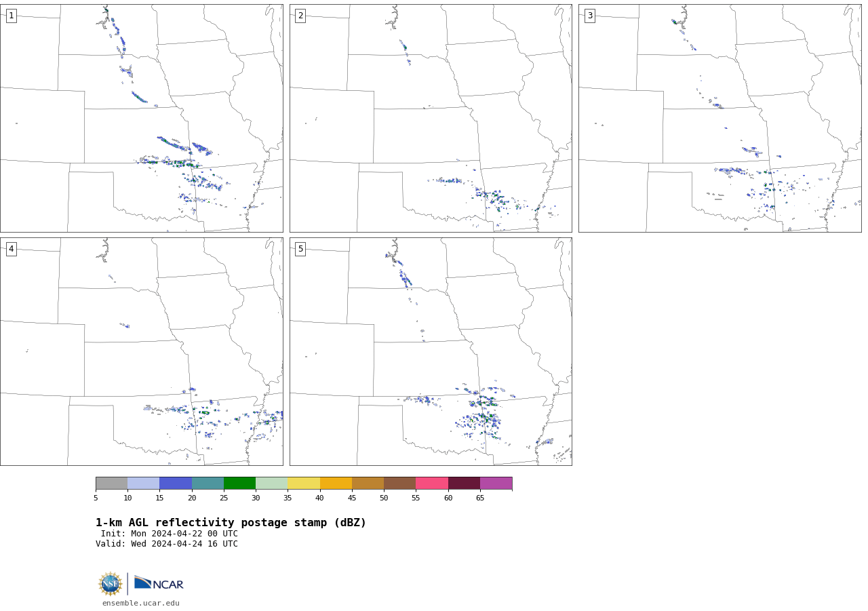Screen dimensions: 868x611
Task: Click the panel number label 5
Action: 300,249
